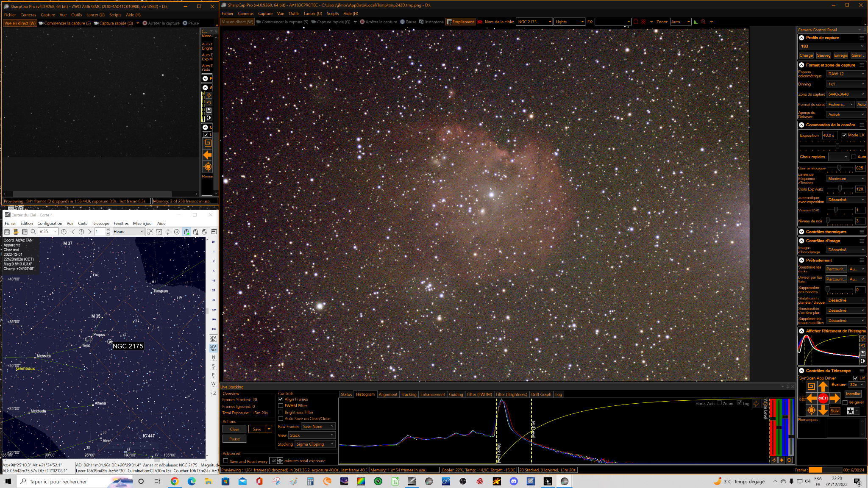Click the zoom magnifier icon in the SharpCap toolbar
The height and width of the screenshot is (488, 868).
[x=703, y=22]
